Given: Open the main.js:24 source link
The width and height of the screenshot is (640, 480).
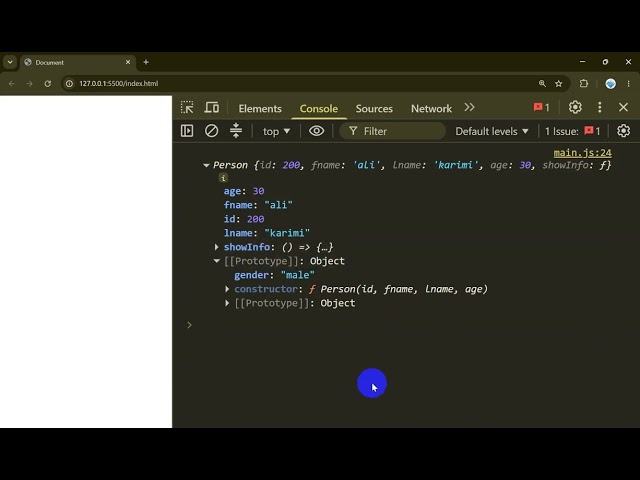Looking at the screenshot, I should coord(582,153).
